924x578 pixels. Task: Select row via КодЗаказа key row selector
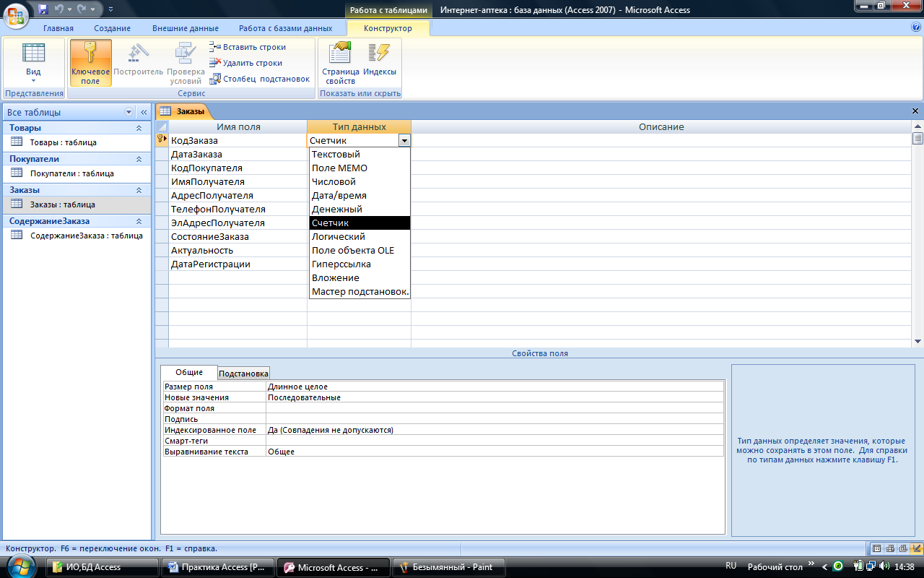pyautogui.click(x=162, y=141)
